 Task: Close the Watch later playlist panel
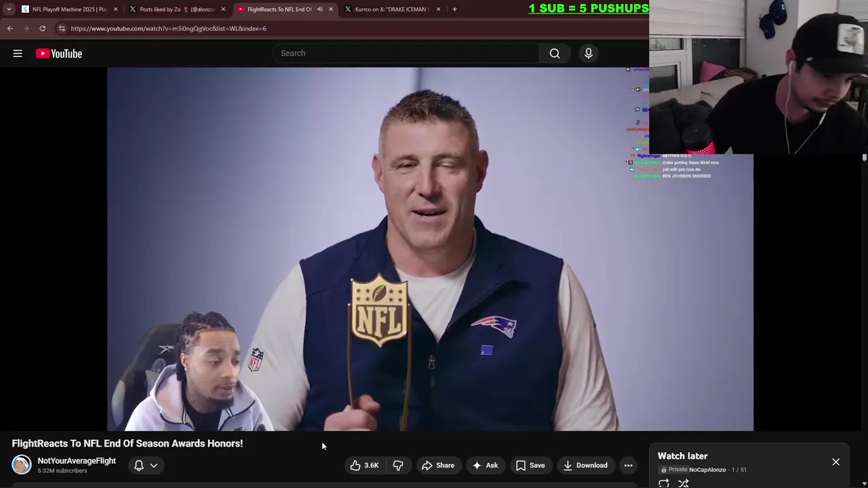836,462
